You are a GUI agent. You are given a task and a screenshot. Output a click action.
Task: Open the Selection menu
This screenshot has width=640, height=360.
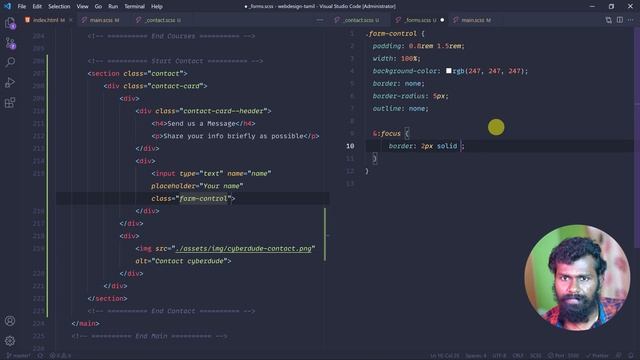click(59, 7)
